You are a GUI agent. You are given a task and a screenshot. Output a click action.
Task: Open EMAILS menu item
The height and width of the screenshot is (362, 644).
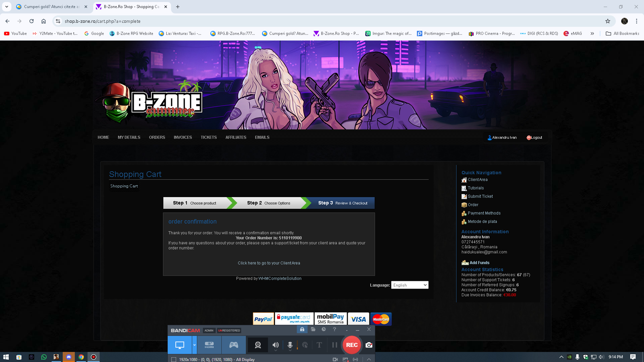pyautogui.click(x=262, y=137)
